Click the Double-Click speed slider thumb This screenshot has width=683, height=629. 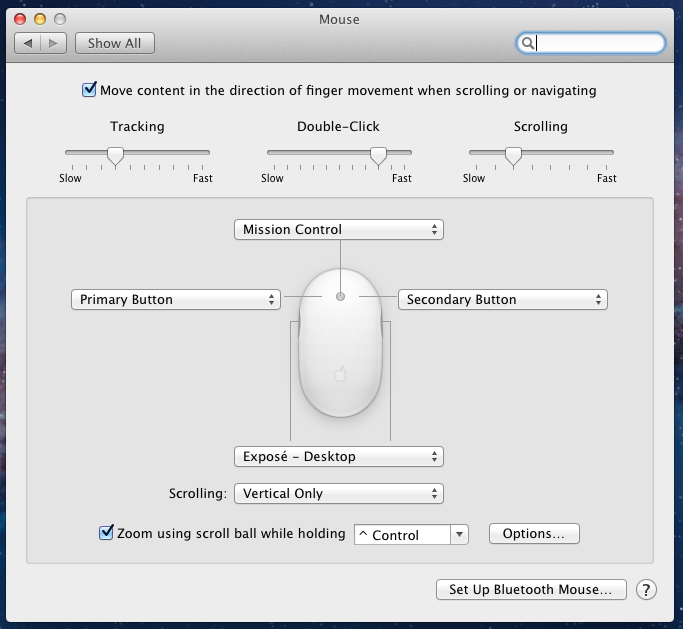(378, 156)
